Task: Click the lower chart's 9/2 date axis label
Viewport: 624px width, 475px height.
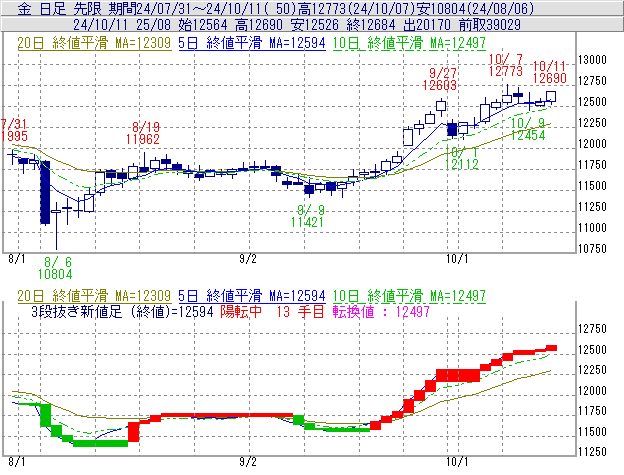Action: pos(248,462)
